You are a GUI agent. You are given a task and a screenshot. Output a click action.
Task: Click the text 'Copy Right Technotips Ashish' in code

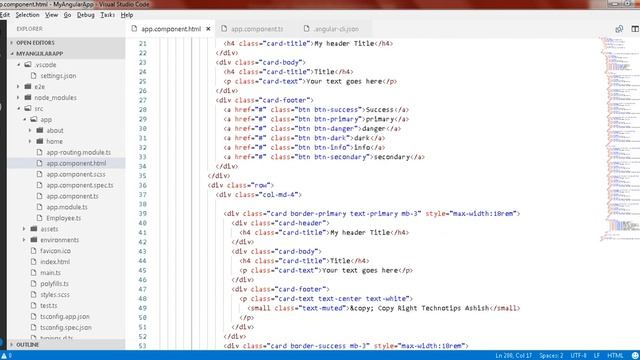(433, 308)
